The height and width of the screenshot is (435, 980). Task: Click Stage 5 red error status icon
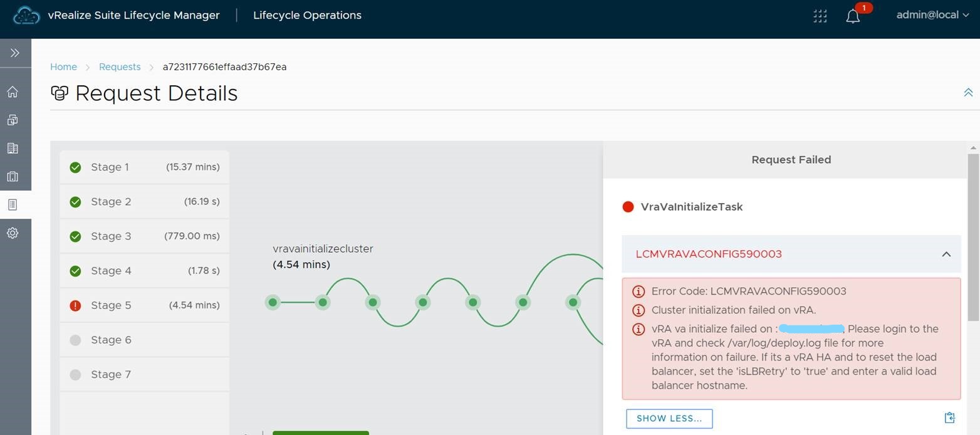[75, 305]
